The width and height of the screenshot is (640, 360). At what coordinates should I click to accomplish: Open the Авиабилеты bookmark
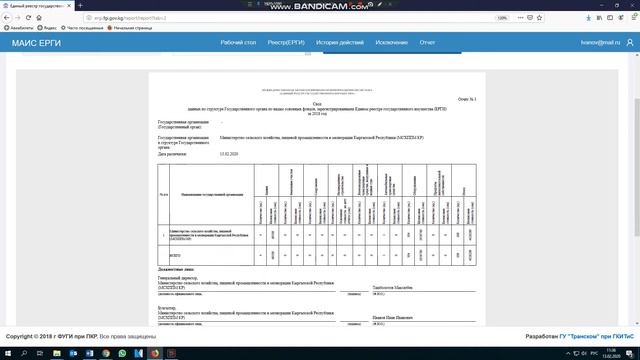19,28
